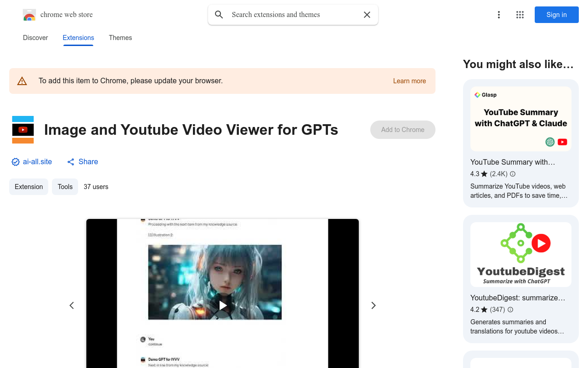588x368 pixels.
Task: Clear the search box with X
Action: pyautogui.click(x=367, y=15)
